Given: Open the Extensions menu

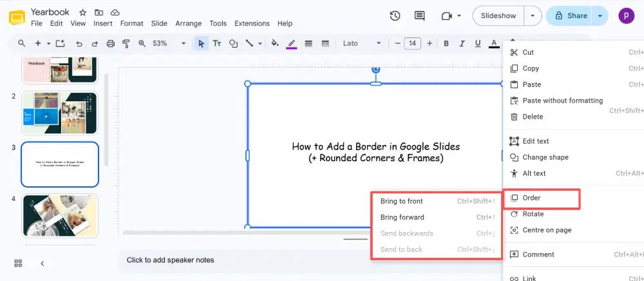Looking at the screenshot, I should pos(252,23).
